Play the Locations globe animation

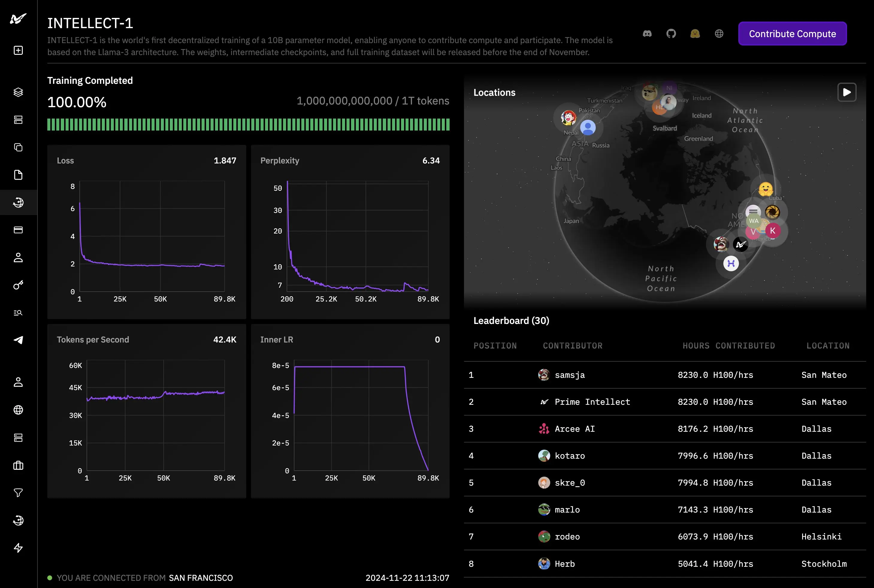pyautogui.click(x=847, y=92)
